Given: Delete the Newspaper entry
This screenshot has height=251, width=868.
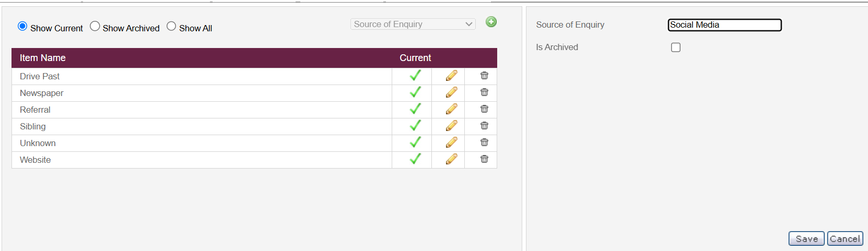Looking at the screenshot, I should pyautogui.click(x=484, y=92).
